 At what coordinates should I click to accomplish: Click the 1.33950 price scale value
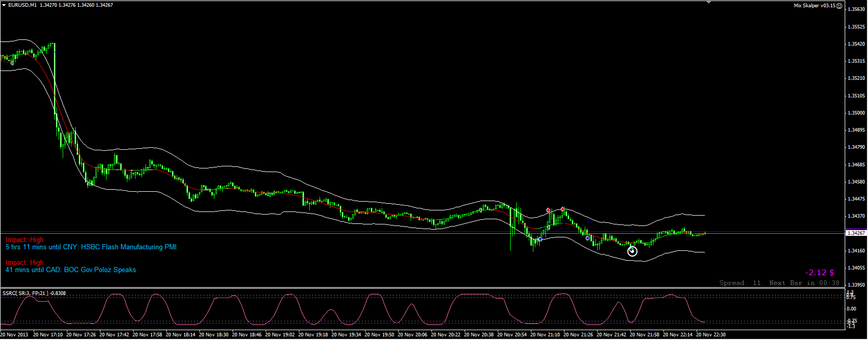[x=856, y=285]
